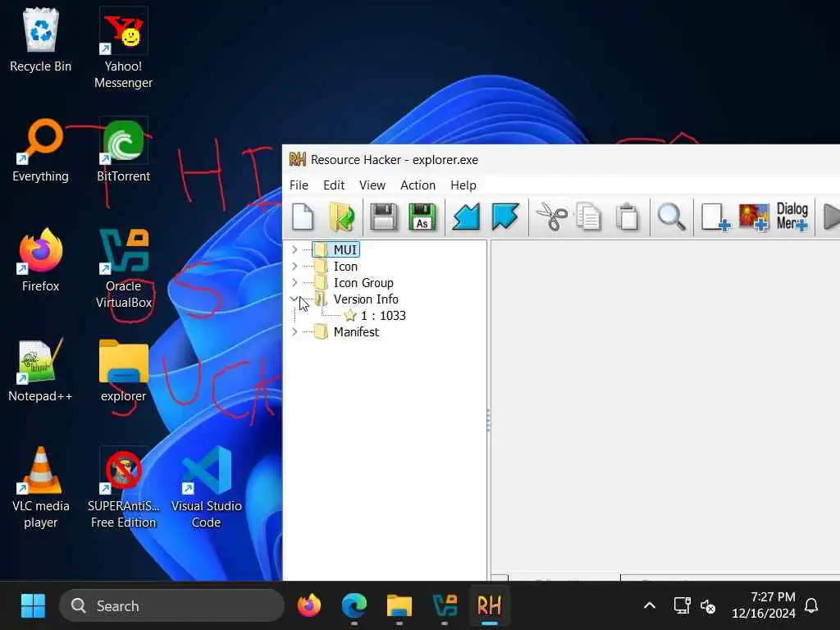
Task: Select the Icon Group folder
Action: [354, 282]
